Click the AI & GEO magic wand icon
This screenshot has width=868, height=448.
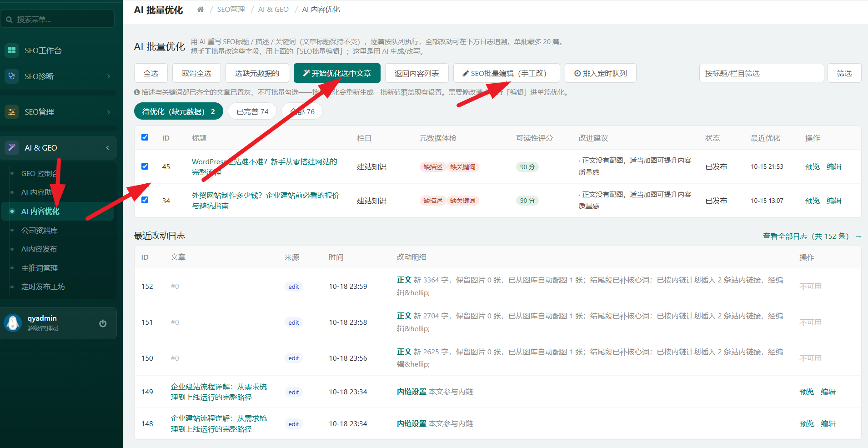coord(12,147)
